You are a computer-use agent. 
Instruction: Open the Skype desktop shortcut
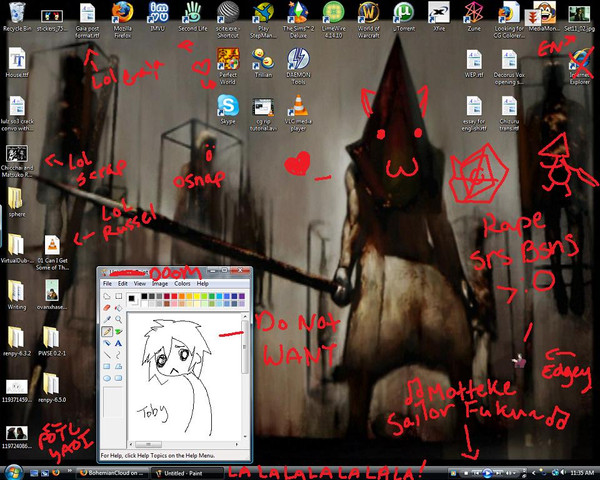point(228,109)
